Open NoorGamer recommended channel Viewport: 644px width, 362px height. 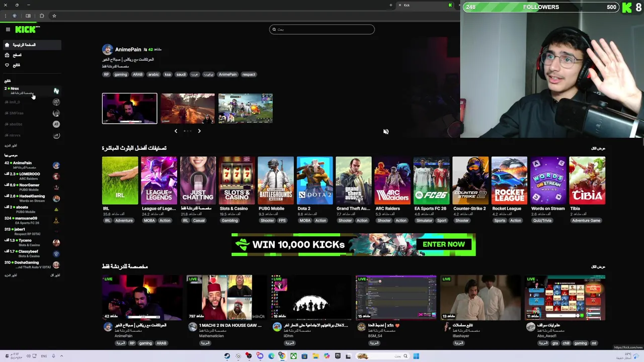click(x=31, y=187)
